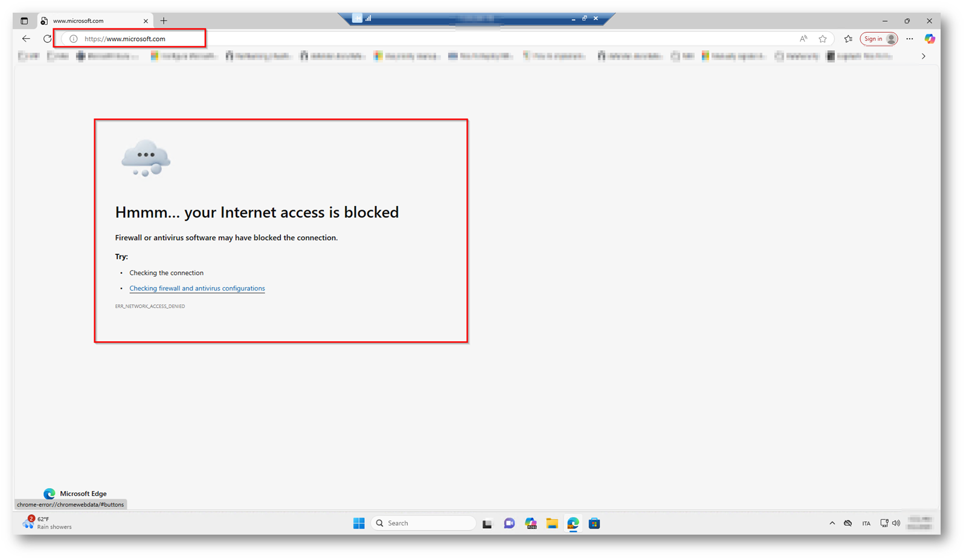
Task: Click the heading 'Hmmm... your Internet access is blocked'
Action: click(257, 212)
